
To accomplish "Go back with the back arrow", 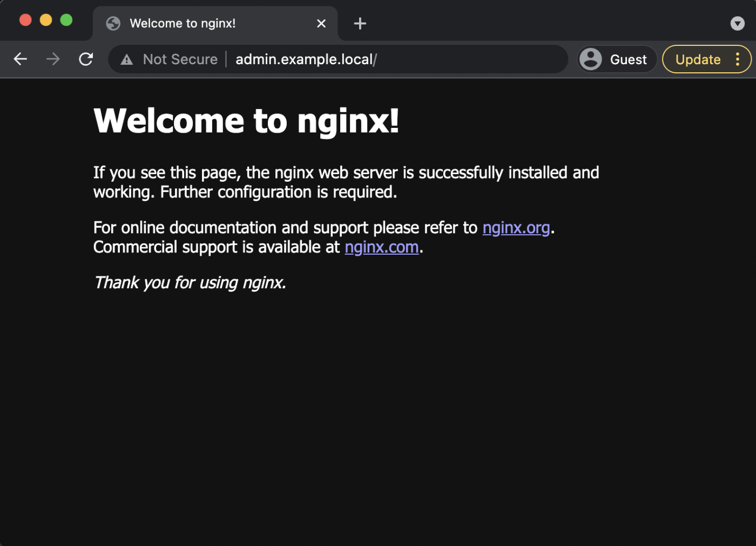I will tap(21, 59).
